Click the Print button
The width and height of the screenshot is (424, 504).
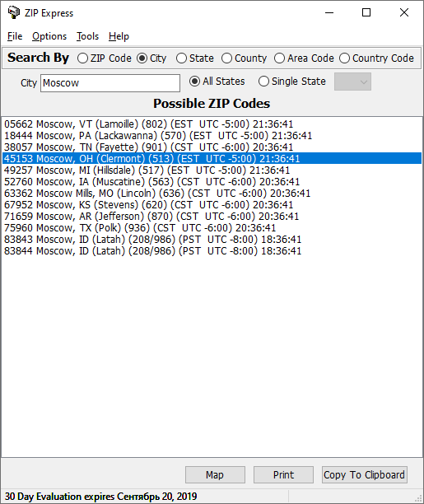283,474
